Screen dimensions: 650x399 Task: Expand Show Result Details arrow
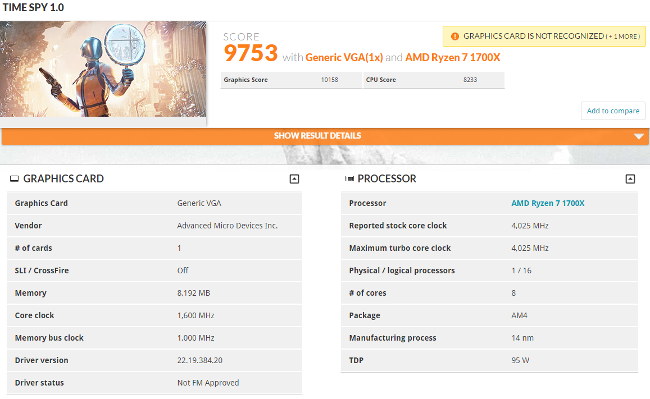[639, 136]
